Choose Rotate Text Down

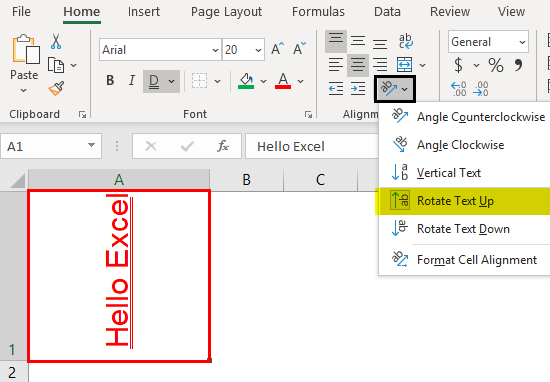tap(464, 229)
